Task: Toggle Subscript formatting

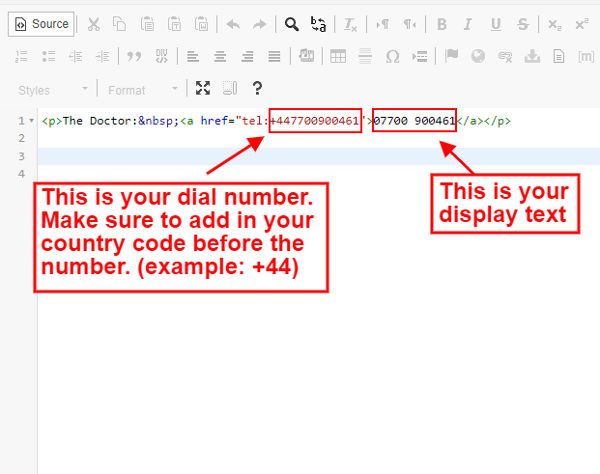Action: pyautogui.click(x=554, y=24)
